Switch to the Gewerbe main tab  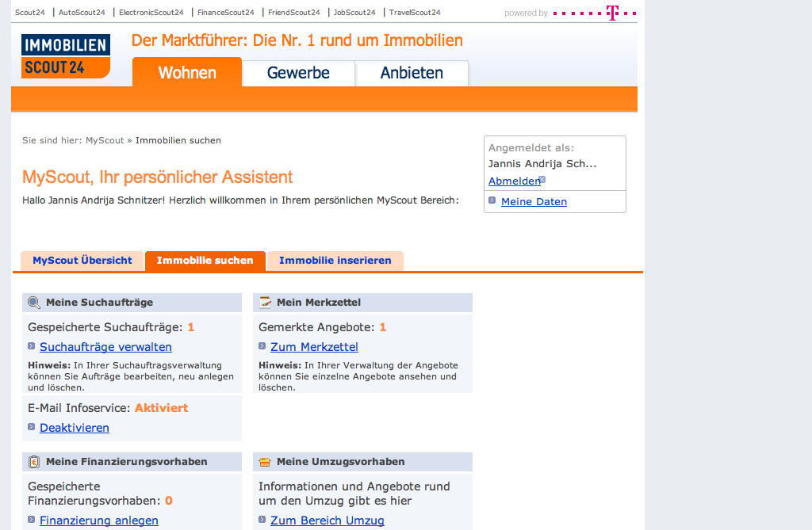(x=298, y=73)
